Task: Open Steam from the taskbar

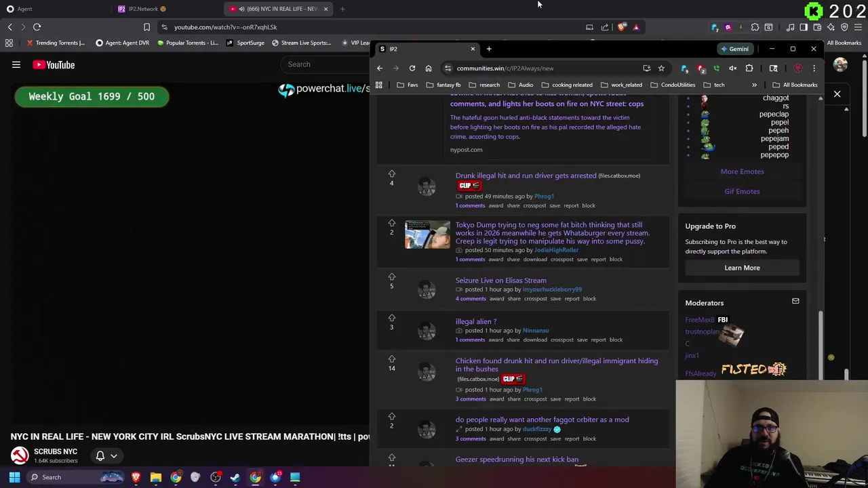Action: click(x=235, y=477)
